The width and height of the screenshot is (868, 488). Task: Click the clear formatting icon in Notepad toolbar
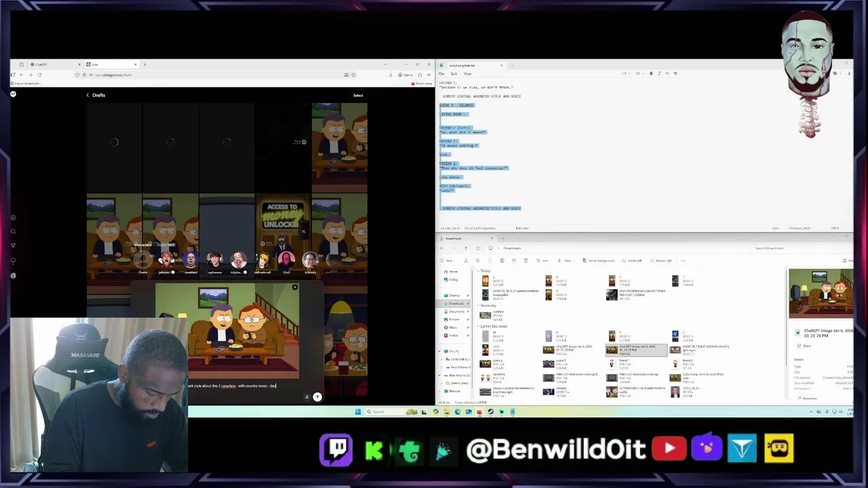[x=675, y=73]
